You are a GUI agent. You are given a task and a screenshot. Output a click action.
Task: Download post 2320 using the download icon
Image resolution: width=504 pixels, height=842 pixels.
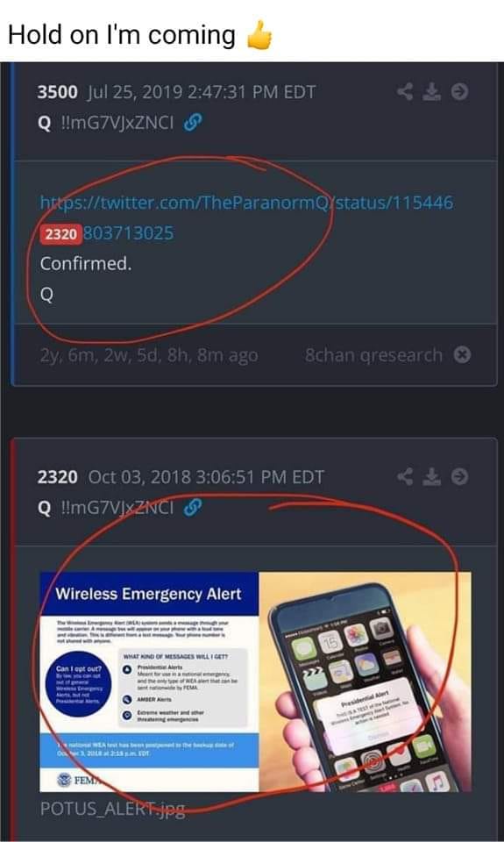pyautogui.click(x=431, y=476)
